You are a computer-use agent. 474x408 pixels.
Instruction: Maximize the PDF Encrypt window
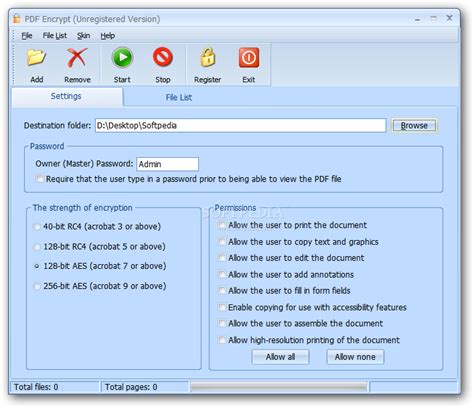point(433,18)
